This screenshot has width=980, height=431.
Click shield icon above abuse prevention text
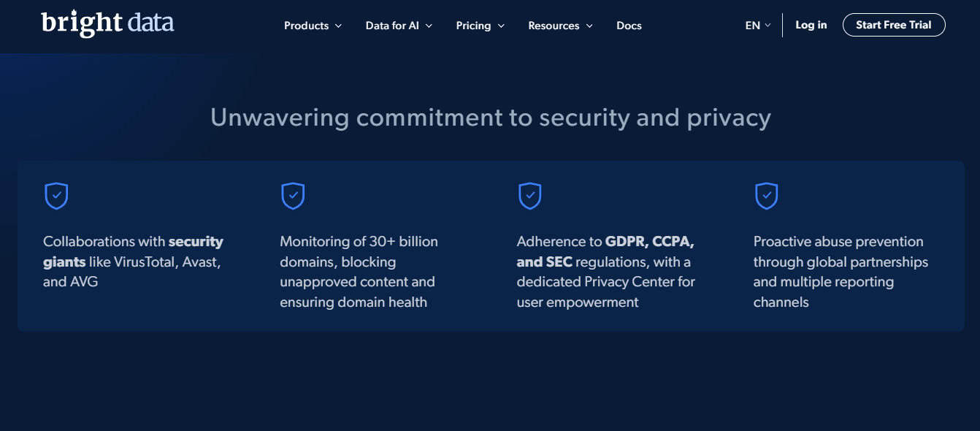click(766, 196)
